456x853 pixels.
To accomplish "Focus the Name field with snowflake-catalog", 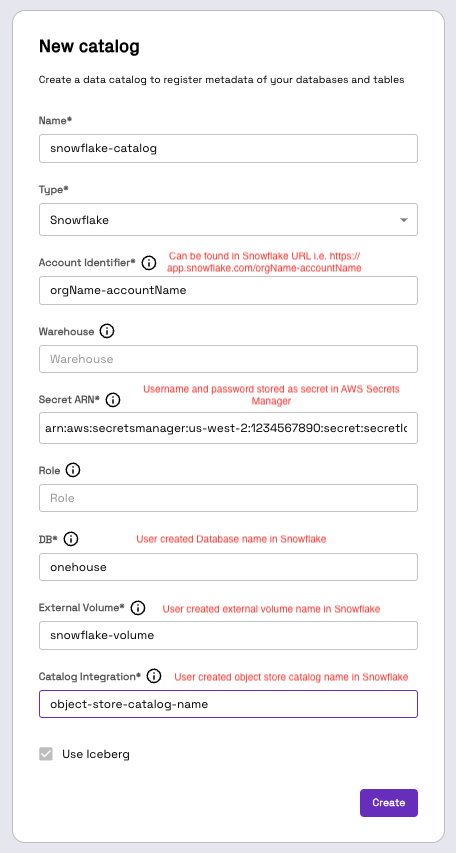I will [229, 149].
